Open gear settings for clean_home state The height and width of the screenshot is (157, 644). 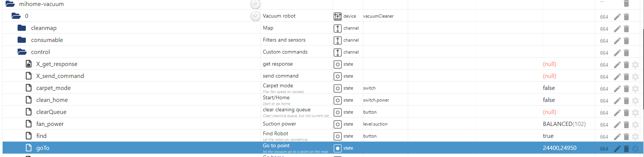[635, 101]
